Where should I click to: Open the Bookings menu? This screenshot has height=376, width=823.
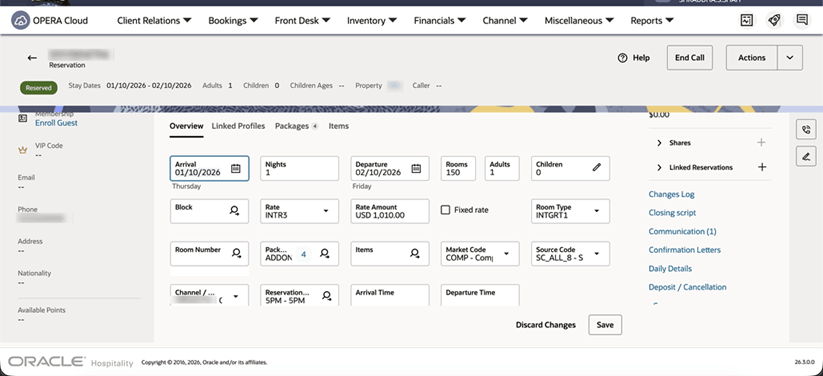click(x=233, y=21)
